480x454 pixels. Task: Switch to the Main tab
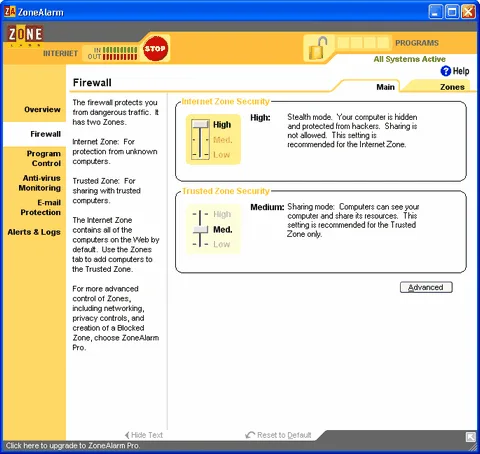(385, 87)
